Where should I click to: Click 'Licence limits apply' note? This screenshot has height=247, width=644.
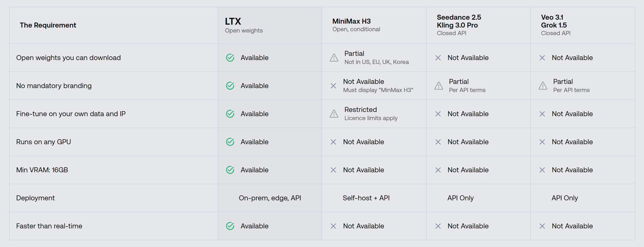click(371, 118)
